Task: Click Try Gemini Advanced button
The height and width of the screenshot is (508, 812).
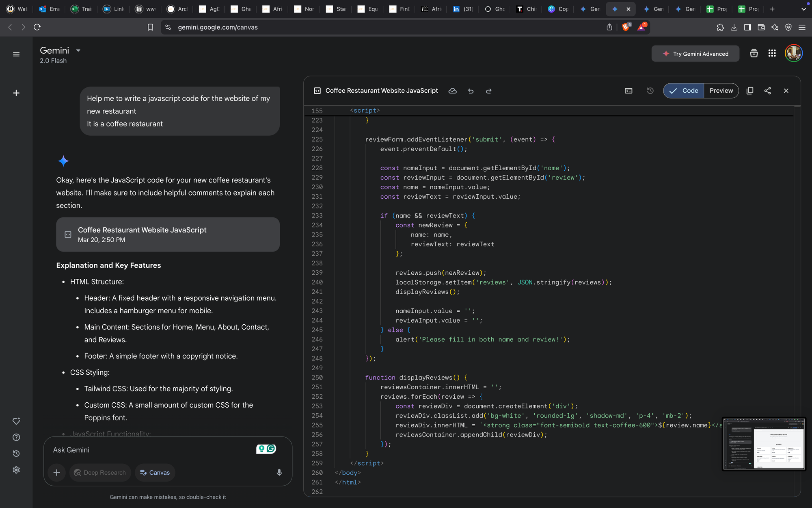Action: pyautogui.click(x=695, y=54)
